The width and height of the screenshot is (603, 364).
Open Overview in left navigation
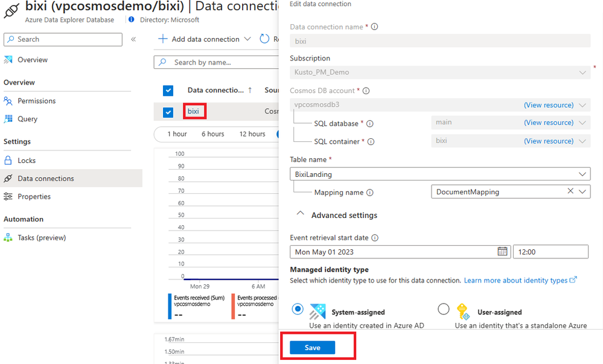point(33,60)
